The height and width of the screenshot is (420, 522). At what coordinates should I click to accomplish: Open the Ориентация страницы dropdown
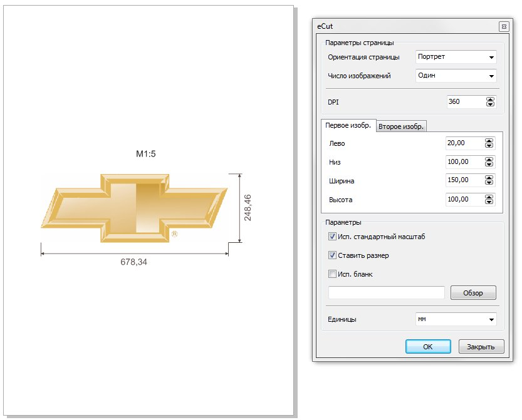pos(456,57)
